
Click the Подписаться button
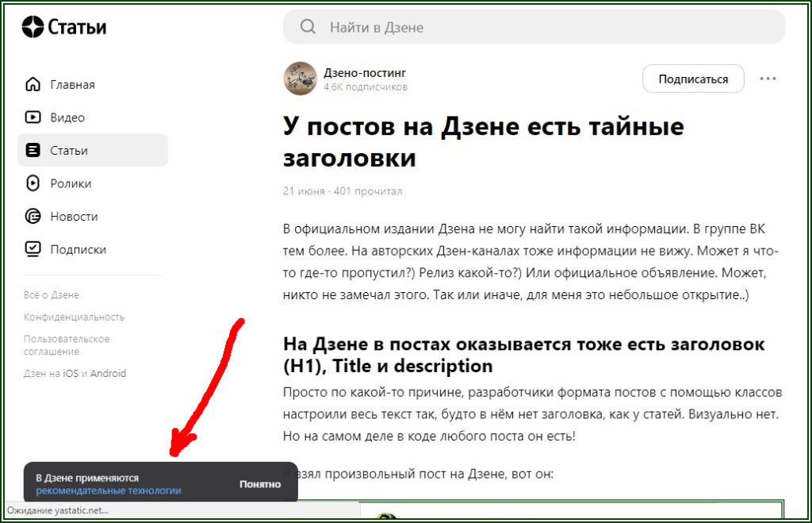(x=692, y=79)
